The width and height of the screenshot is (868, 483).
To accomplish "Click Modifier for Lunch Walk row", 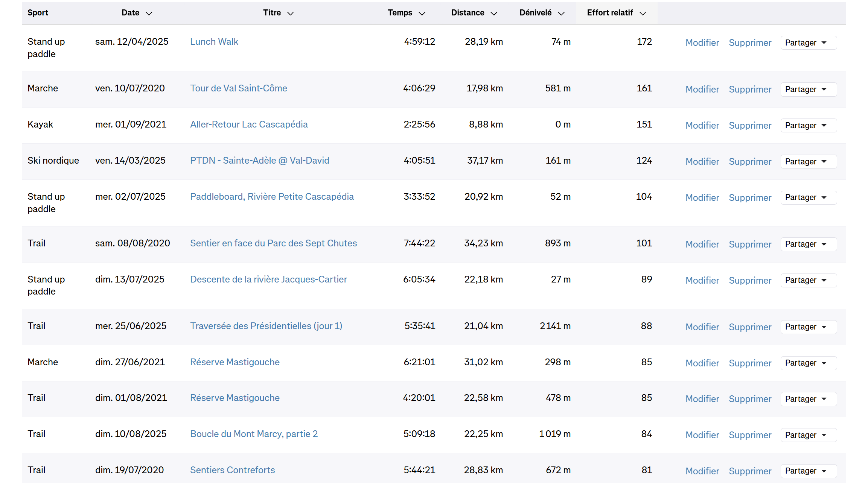I will (x=702, y=43).
